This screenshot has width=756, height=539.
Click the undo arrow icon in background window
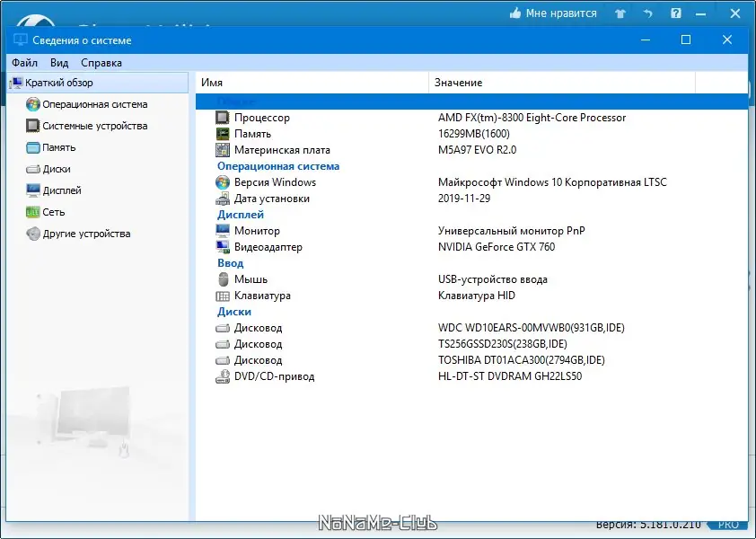tap(647, 13)
